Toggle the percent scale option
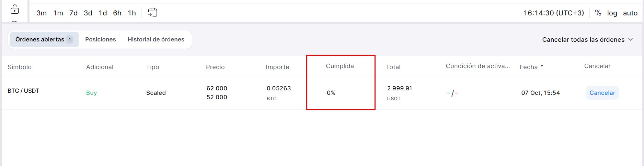Screen dimensions: 644x166 [x=598, y=13]
